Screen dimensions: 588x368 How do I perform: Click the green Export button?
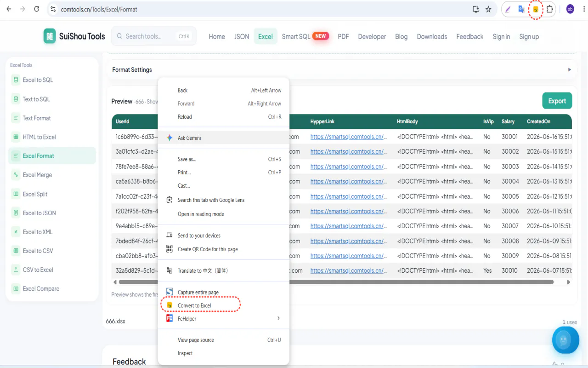(557, 101)
